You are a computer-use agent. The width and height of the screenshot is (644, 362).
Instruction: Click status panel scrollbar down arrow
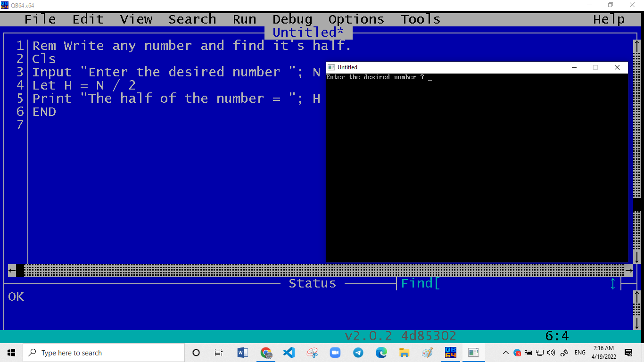[x=637, y=323]
